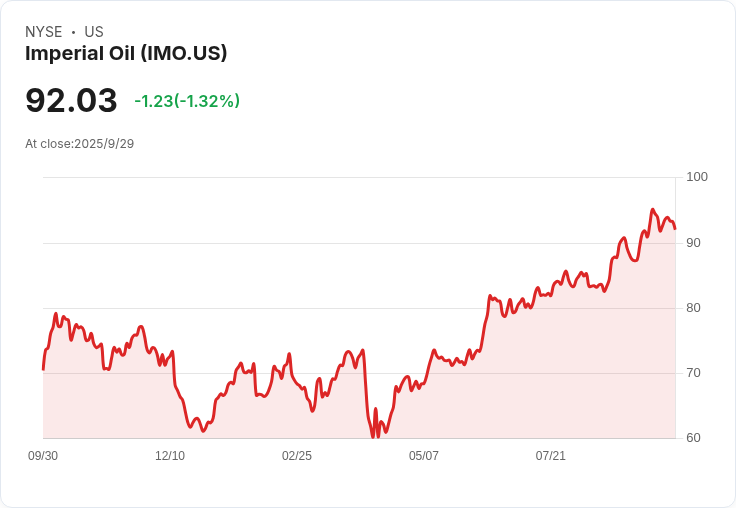The height and width of the screenshot is (508, 736).
Task: Click the lowest dip of the price line
Action: coord(374,437)
